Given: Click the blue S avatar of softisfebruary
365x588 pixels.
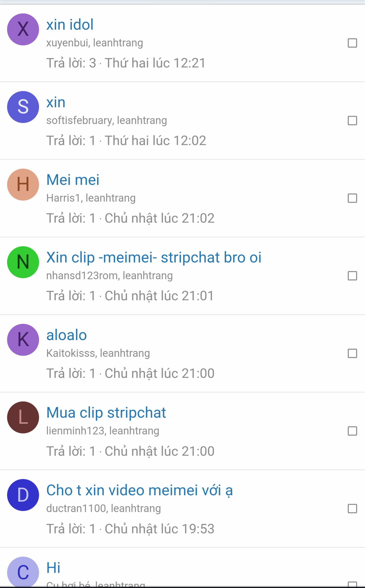Looking at the screenshot, I should click(23, 107).
